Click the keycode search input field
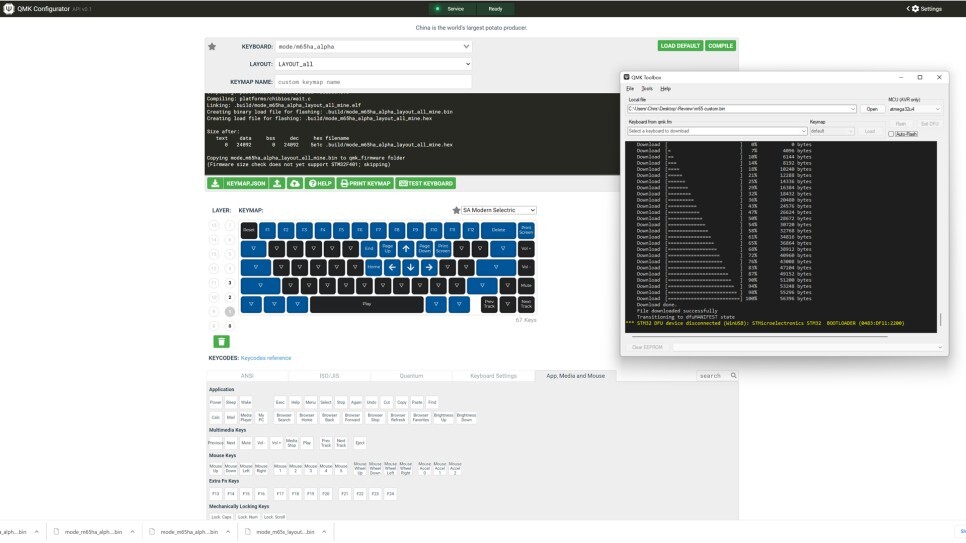 point(713,375)
